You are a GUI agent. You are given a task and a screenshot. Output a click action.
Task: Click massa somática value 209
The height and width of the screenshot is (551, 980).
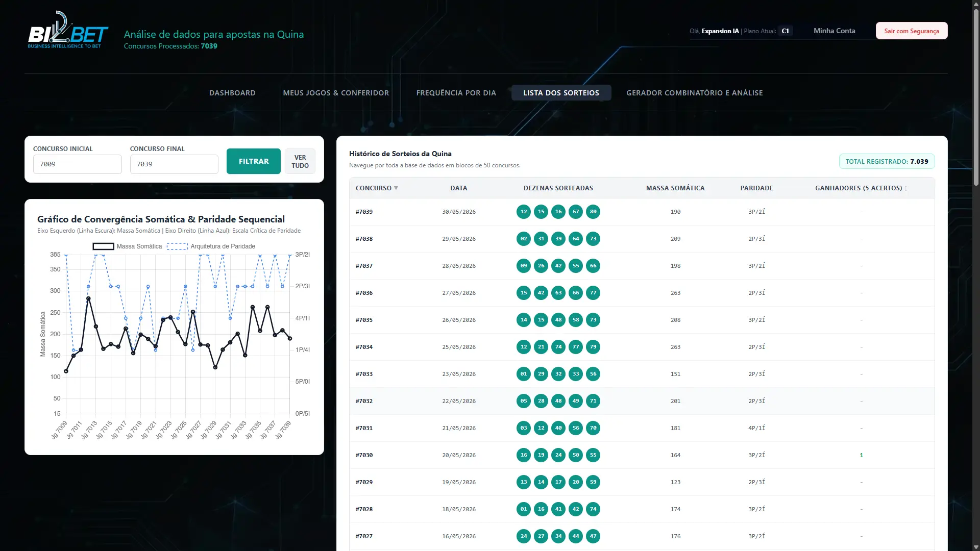point(675,239)
